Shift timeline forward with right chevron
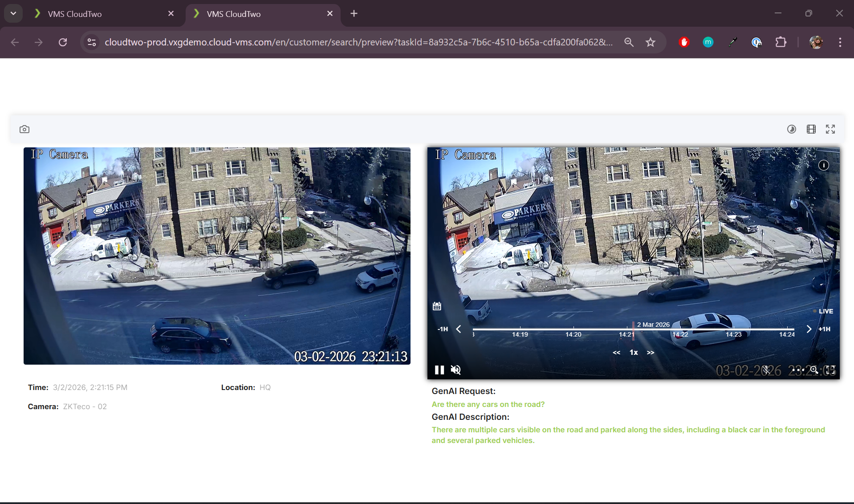The image size is (854, 504). click(809, 329)
